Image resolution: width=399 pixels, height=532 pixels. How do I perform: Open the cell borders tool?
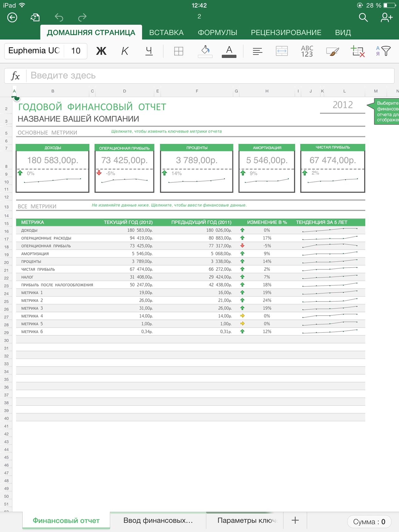(179, 51)
